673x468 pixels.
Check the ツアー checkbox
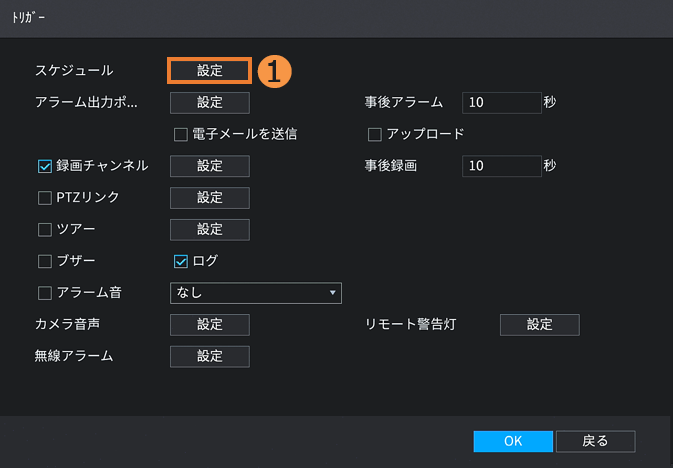44,230
